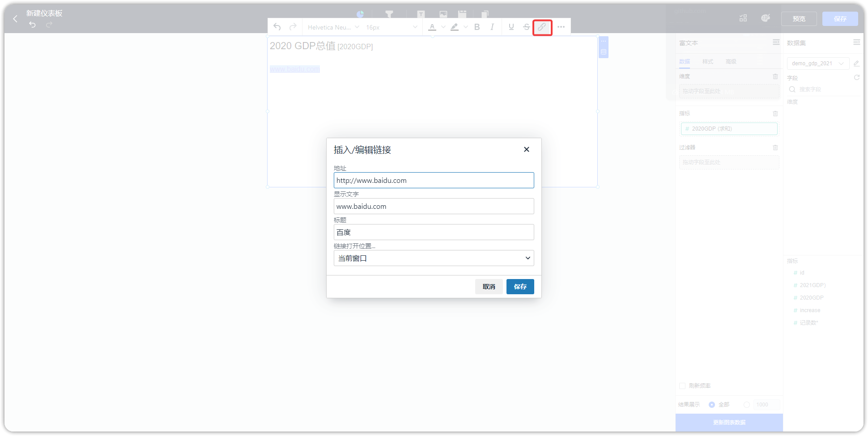Screen dimensions: 868x436
Task: Click the 更新图表数据 button
Action: pyautogui.click(x=729, y=423)
